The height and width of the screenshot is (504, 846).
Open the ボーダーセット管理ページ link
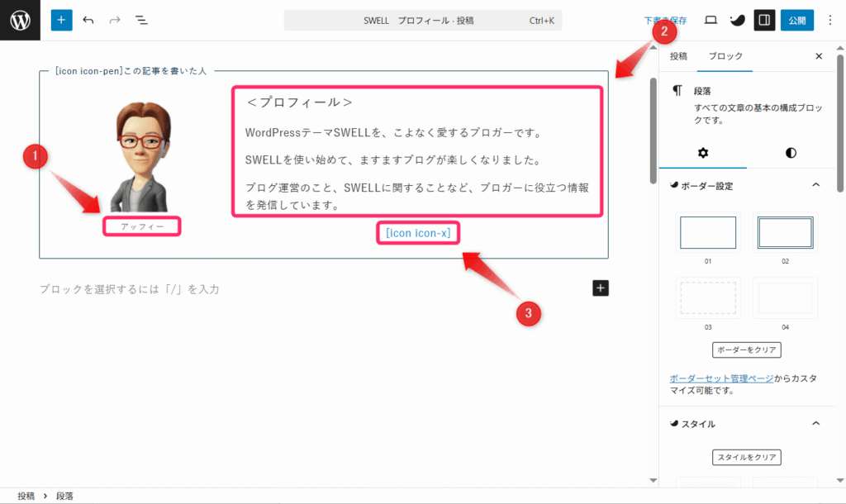[x=721, y=378]
